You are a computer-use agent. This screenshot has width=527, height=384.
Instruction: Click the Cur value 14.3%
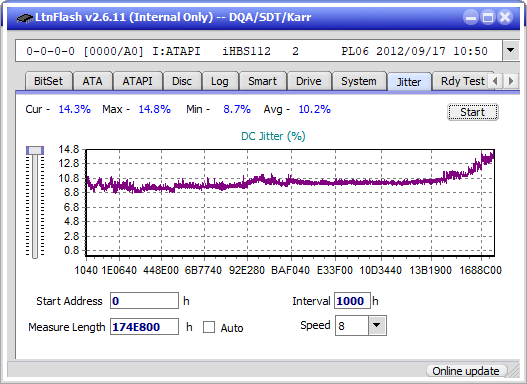[x=75, y=109]
